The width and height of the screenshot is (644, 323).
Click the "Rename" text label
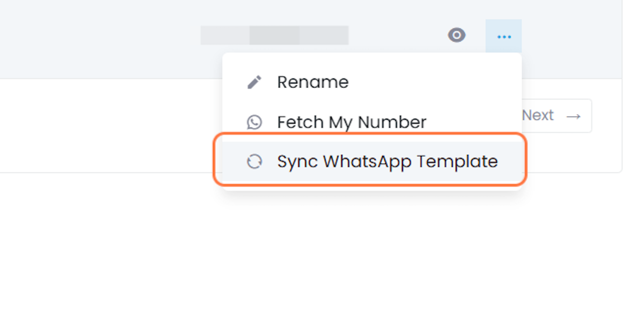(x=313, y=82)
